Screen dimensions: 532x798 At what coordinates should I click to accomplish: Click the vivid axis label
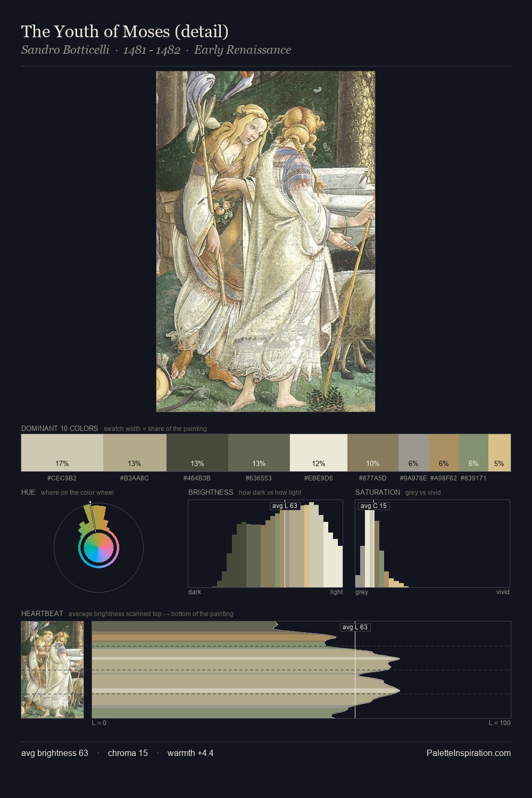click(x=503, y=592)
